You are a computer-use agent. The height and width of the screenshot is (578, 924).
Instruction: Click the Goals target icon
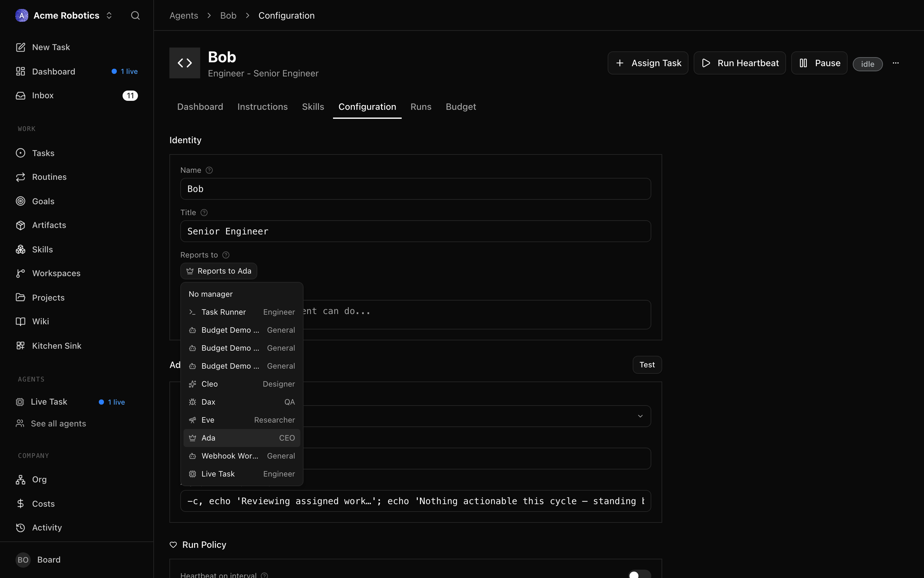point(21,201)
